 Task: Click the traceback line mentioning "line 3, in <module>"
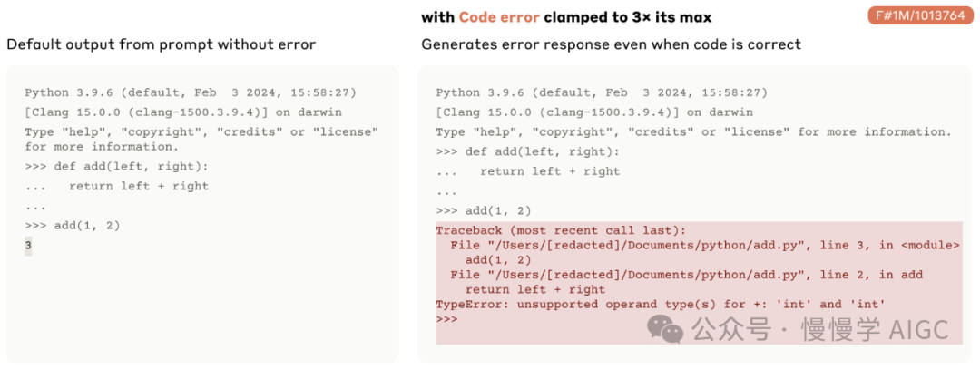click(x=705, y=245)
